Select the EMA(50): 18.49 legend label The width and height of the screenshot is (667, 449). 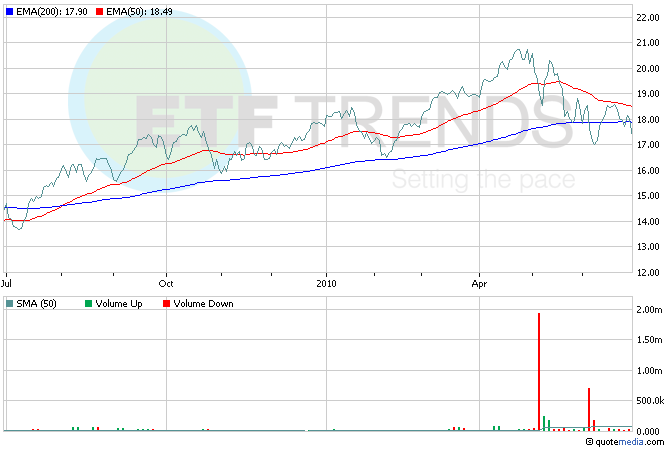(x=140, y=12)
